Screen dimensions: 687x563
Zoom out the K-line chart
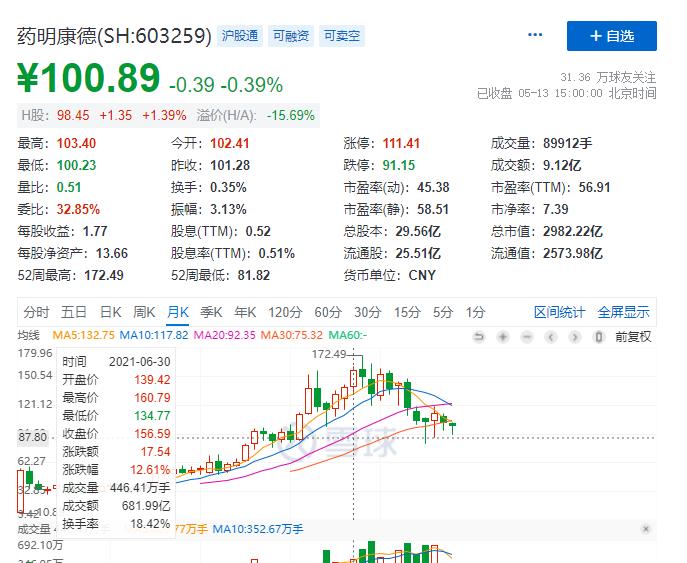coord(525,336)
